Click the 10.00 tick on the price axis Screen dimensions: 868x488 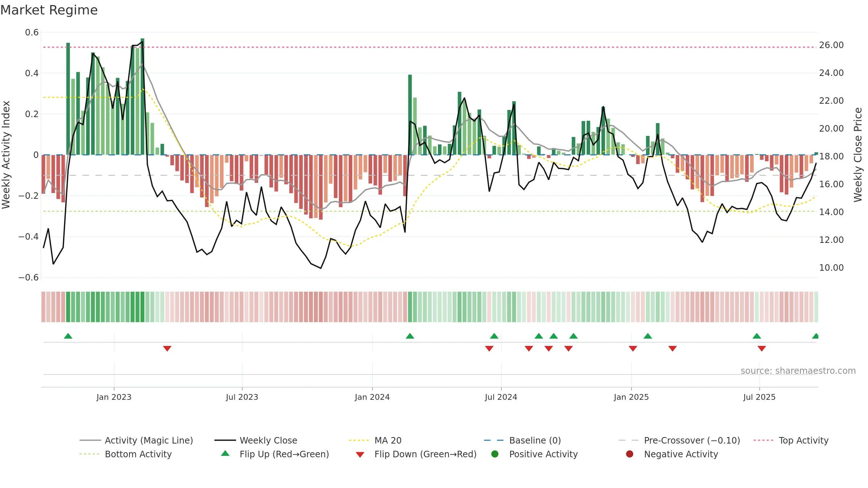(831, 268)
